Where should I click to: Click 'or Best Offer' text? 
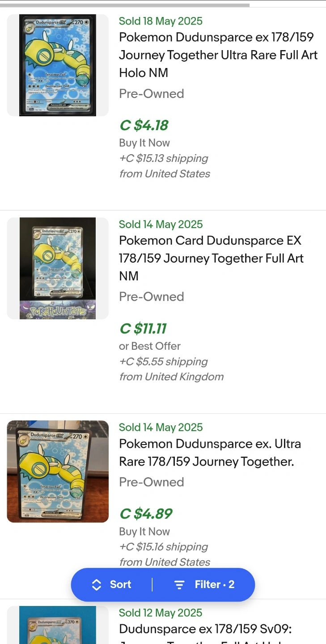tap(150, 346)
